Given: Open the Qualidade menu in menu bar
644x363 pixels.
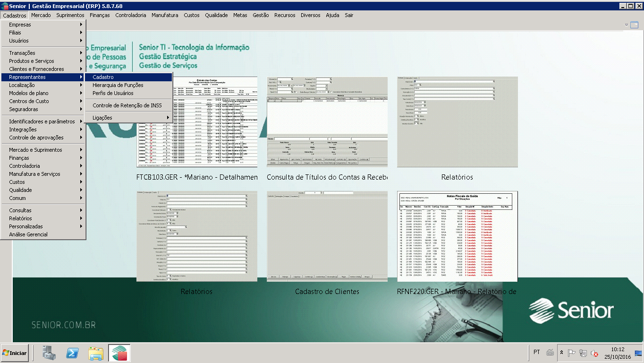Looking at the screenshot, I should coord(216,15).
